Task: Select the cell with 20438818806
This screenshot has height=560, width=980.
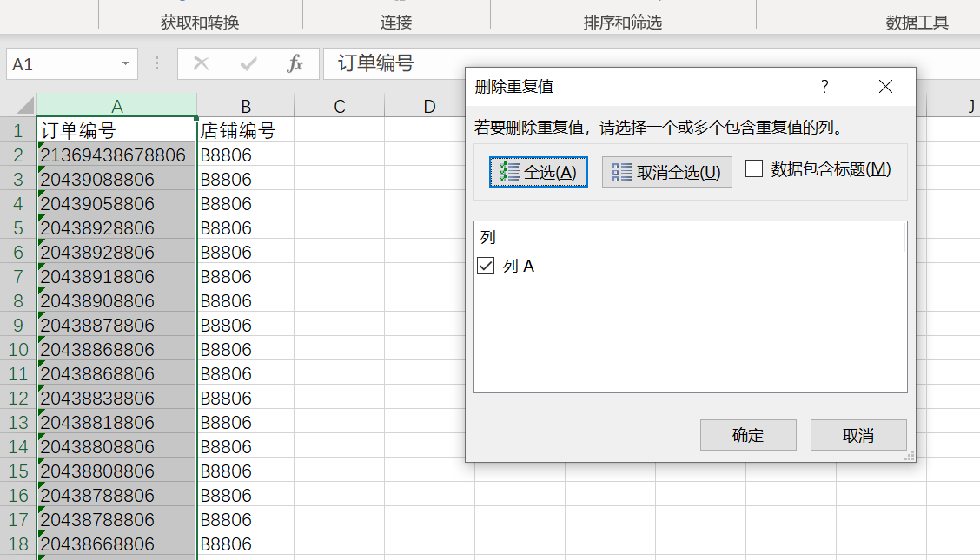Action: pyautogui.click(x=117, y=423)
